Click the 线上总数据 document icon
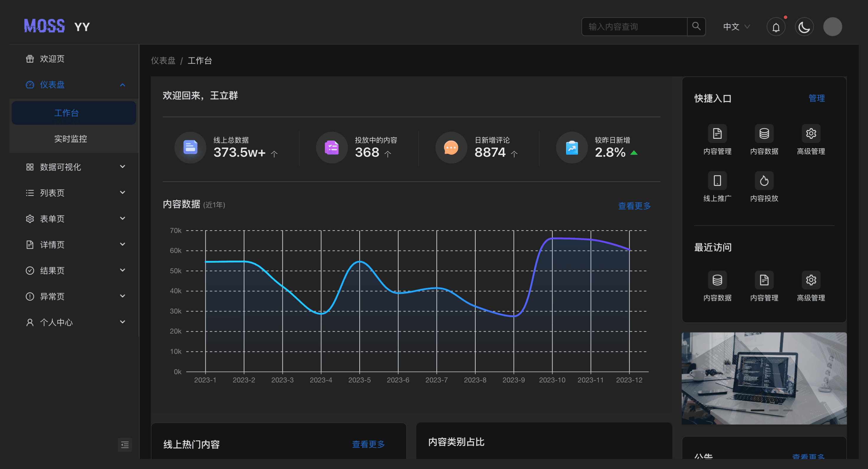868x469 pixels. coord(190,148)
